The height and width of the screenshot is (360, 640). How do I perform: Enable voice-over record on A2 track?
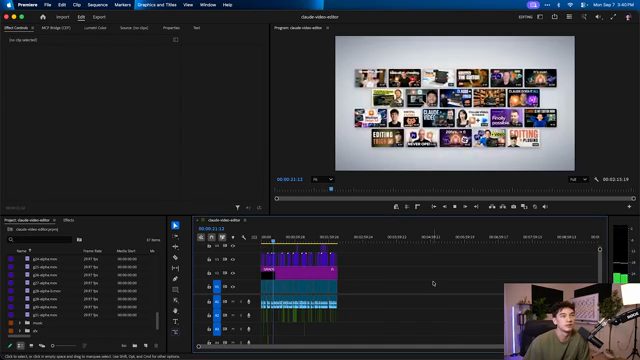point(249,316)
